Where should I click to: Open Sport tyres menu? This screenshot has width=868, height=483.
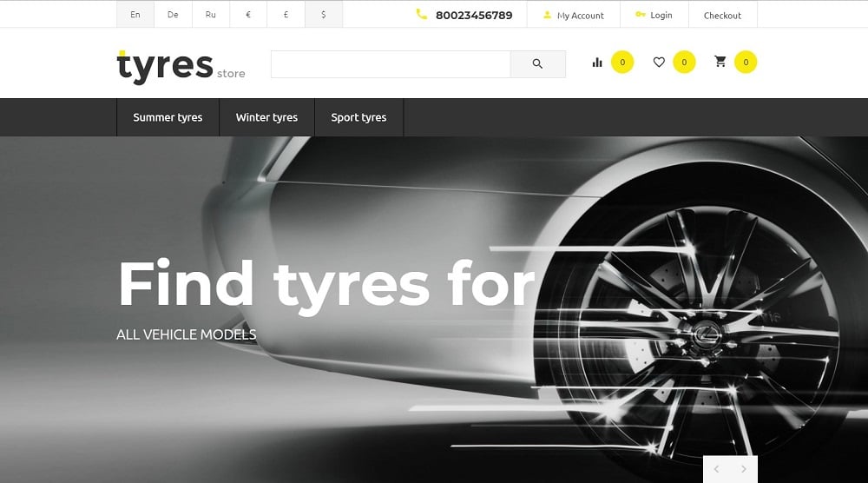[358, 117]
